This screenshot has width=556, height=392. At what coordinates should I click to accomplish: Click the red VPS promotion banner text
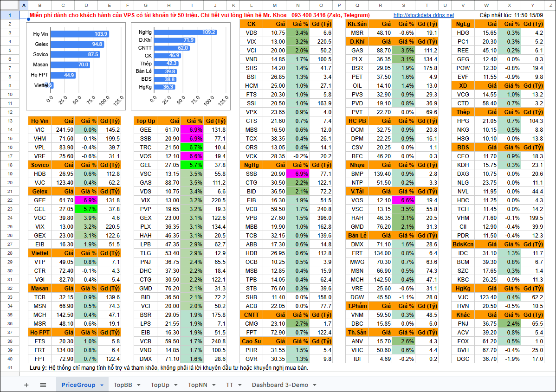click(200, 15)
